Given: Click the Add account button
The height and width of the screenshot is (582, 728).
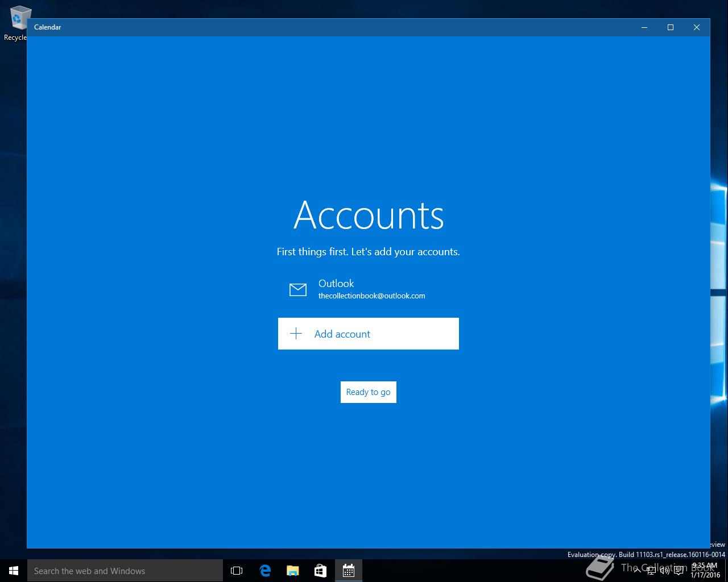Looking at the screenshot, I should pos(368,334).
